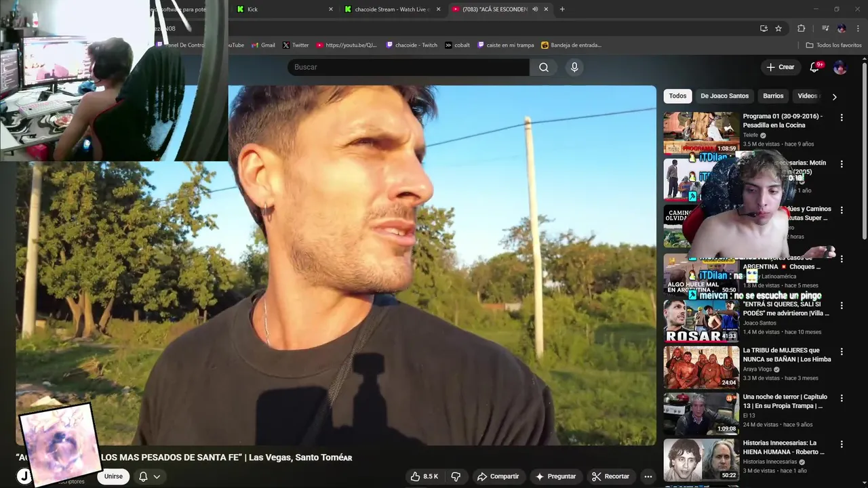Open the Gmail bookmark

tap(263, 45)
